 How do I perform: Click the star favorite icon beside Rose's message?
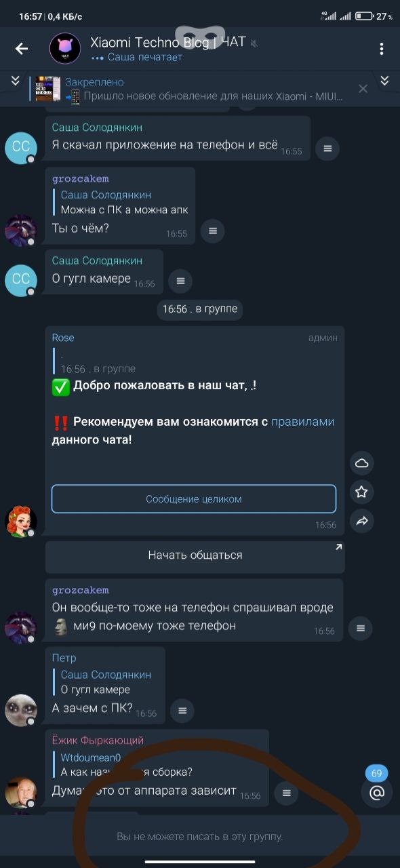(x=361, y=492)
